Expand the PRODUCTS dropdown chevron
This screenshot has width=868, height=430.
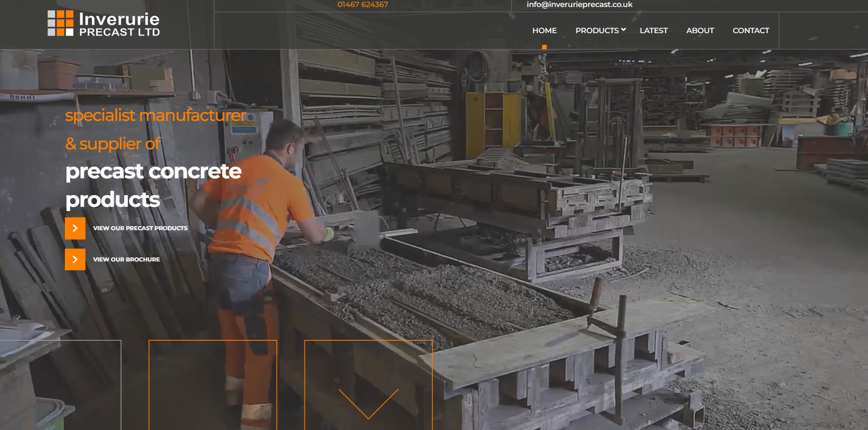click(623, 30)
